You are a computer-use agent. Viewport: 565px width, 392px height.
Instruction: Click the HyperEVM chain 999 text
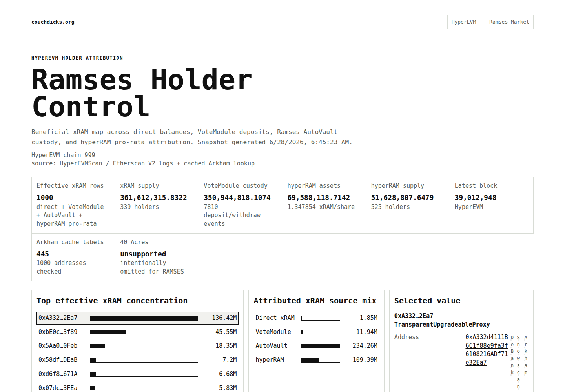pos(63,155)
